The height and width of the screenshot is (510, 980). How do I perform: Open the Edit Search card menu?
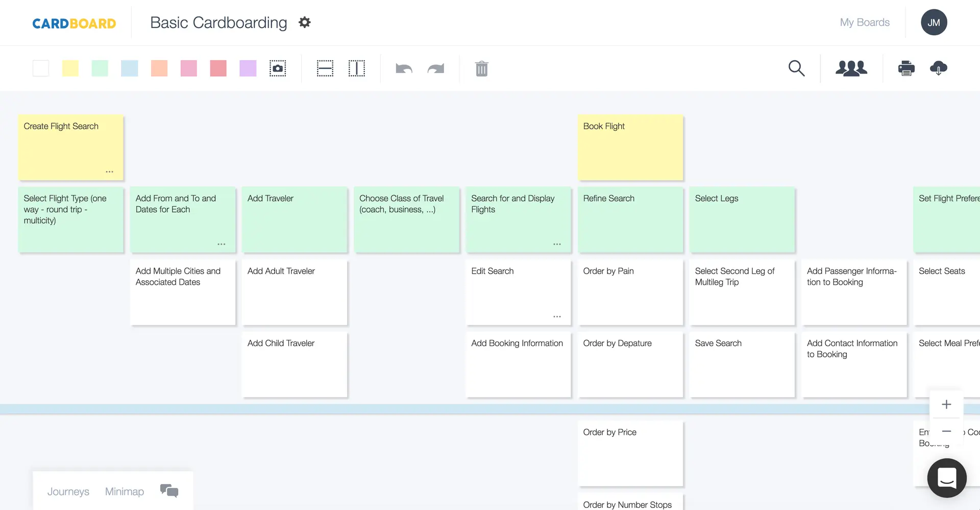click(557, 317)
